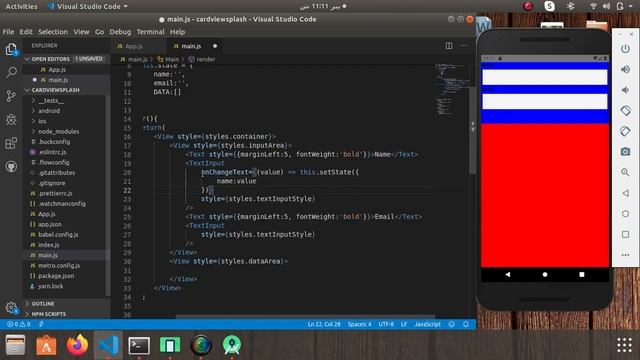
Task: Open the Visual Studio Code app menu dropdown
Action: [x=88, y=7]
